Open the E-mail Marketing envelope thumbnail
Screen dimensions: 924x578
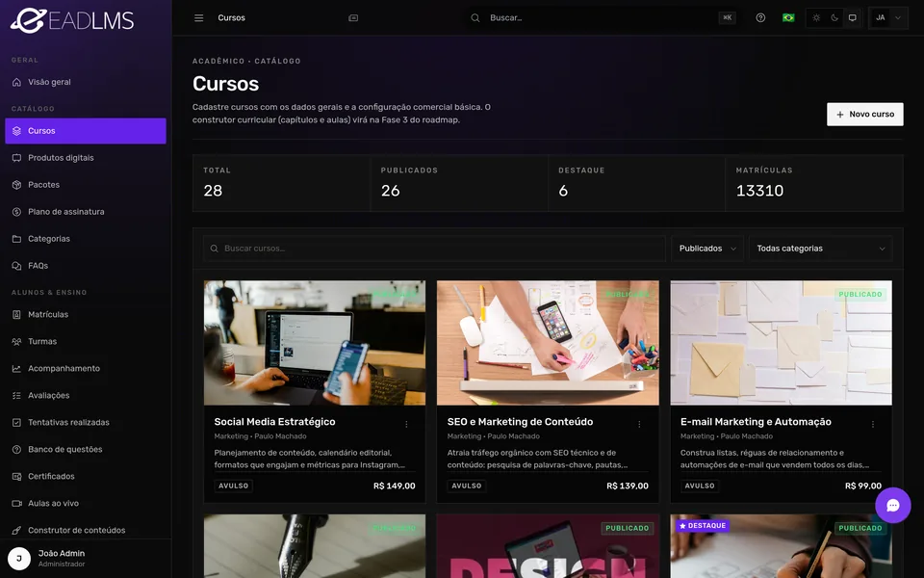[781, 343]
